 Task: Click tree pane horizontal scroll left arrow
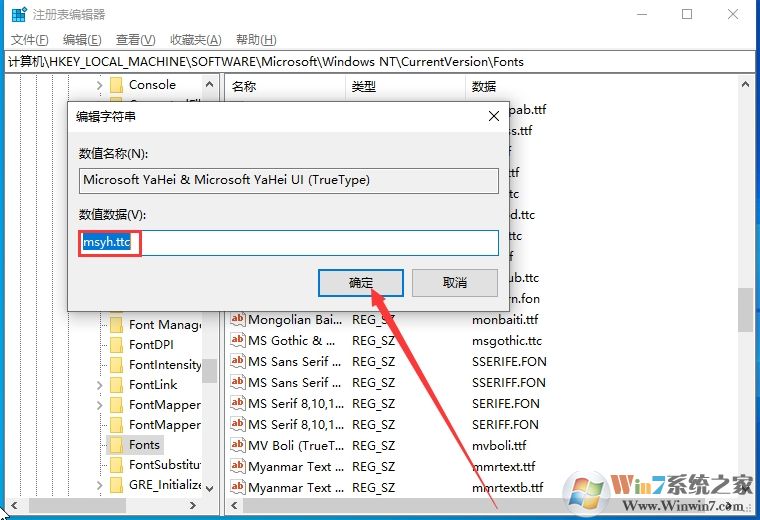[14, 505]
